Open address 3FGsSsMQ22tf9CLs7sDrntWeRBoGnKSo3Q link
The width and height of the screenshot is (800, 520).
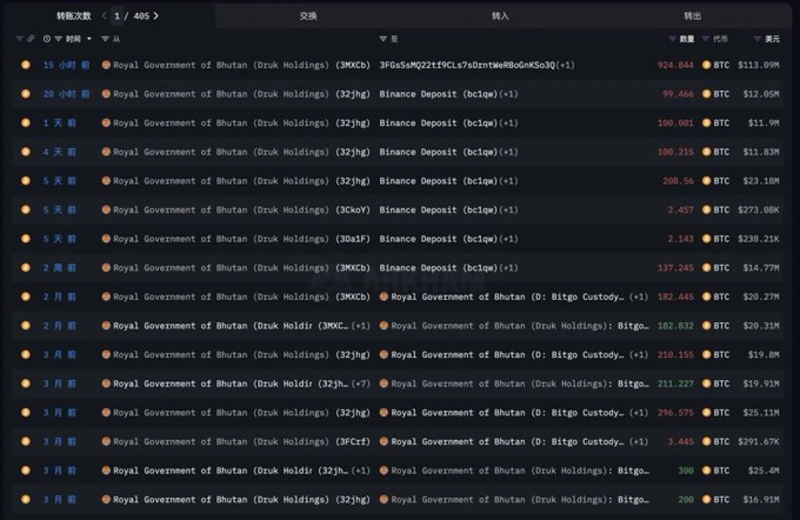click(467, 65)
